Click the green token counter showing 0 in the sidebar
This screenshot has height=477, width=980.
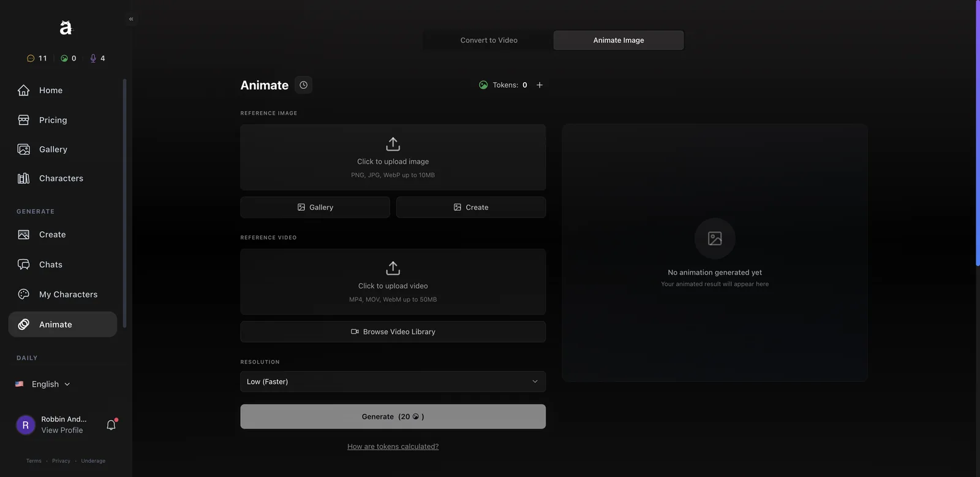(69, 58)
